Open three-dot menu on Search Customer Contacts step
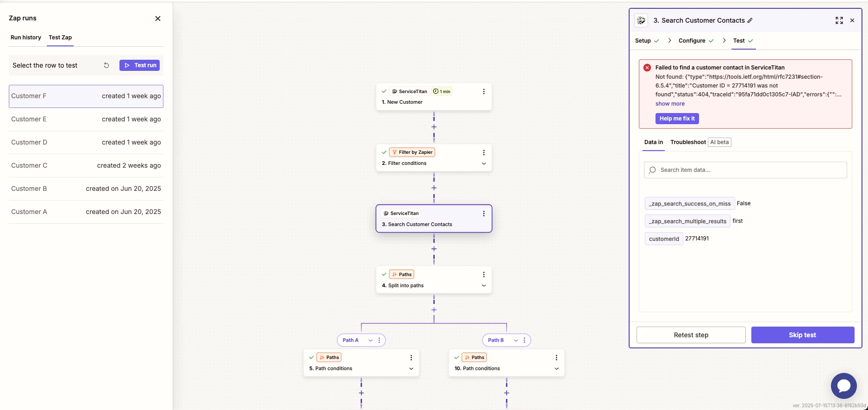The height and width of the screenshot is (410, 868). point(484,214)
